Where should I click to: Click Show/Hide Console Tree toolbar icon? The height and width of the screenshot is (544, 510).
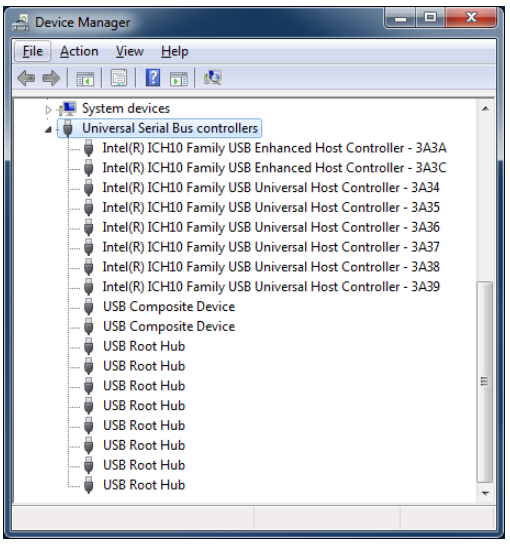(x=85, y=78)
